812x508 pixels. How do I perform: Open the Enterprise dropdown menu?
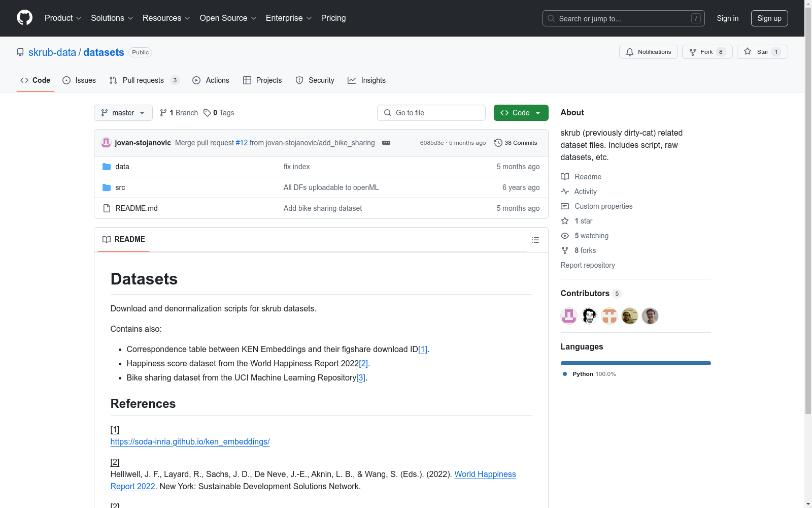[289, 18]
